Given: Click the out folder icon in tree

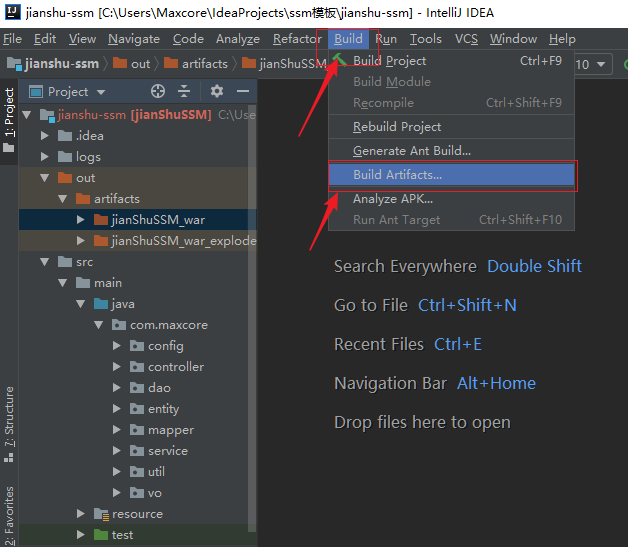Looking at the screenshot, I should click(64, 177).
